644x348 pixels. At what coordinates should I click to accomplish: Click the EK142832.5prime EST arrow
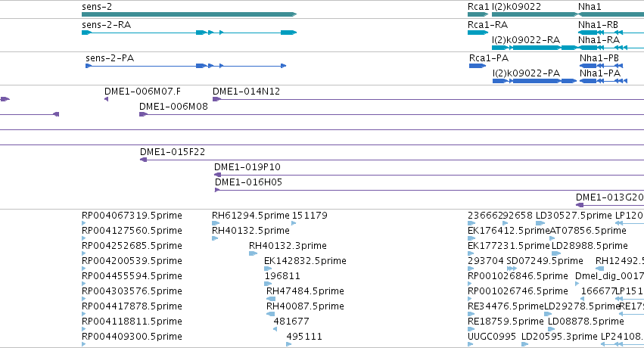pos(268,269)
